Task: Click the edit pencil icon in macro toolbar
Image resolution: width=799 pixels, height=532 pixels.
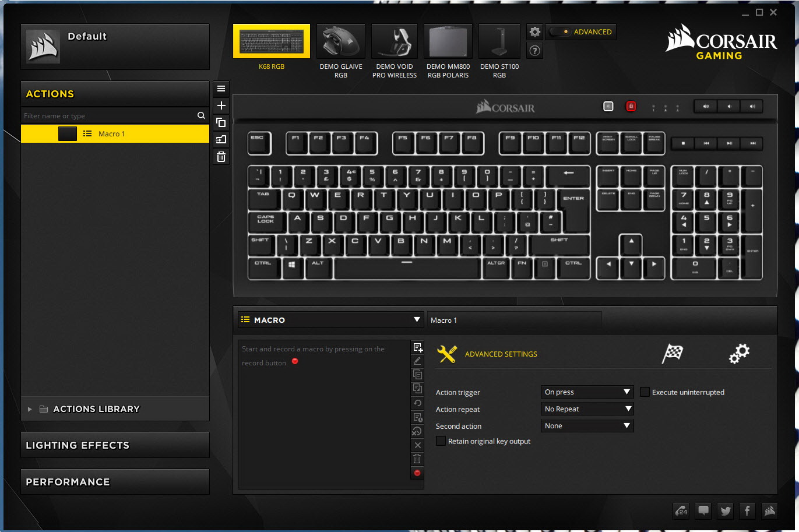Action: coord(417,361)
